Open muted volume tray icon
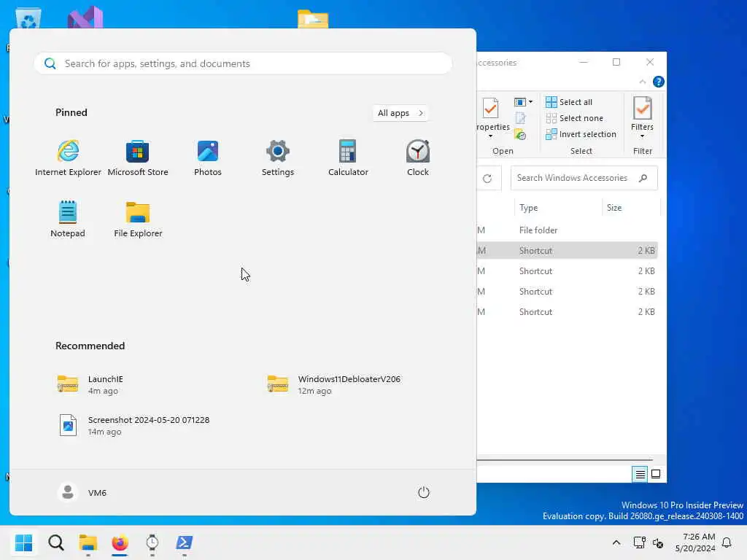The width and height of the screenshot is (747, 560). pyautogui.click(x=658, y=542)
